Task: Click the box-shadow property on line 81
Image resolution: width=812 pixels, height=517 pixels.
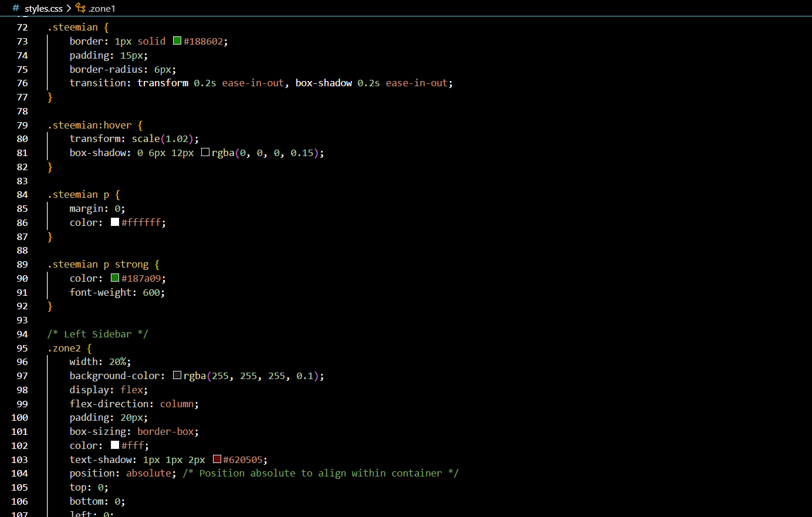Action: (98, 153)
